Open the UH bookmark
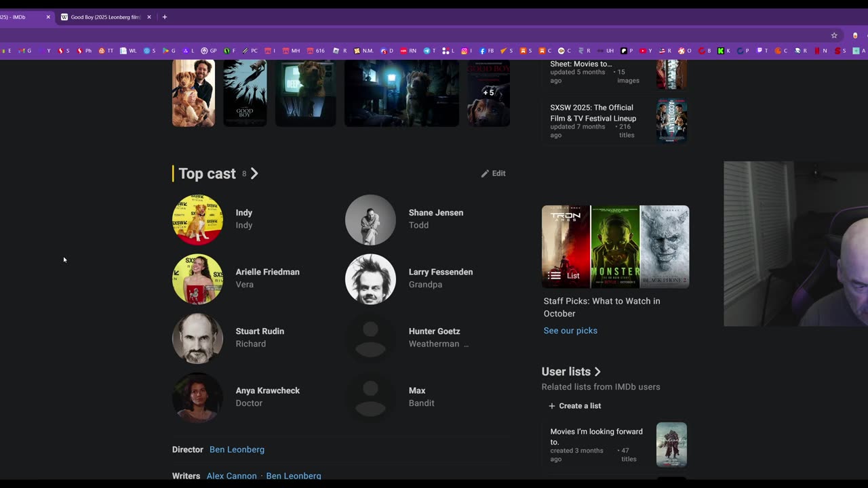The height and width of the screenshot is (488, 868). click(x=606, y=51)
